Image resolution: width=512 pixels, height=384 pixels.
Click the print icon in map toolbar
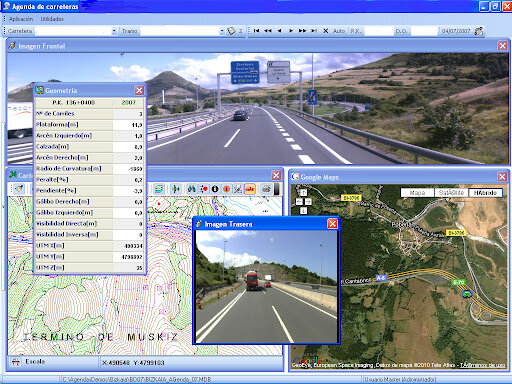[x=266, y=189]
